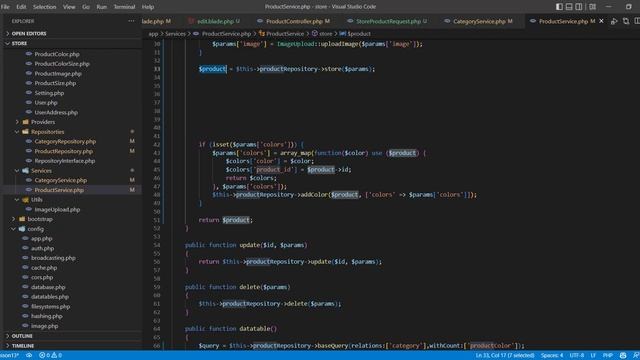Click the status bar eye icon
This screenshot has height=360, width=640.
point(29,356)
